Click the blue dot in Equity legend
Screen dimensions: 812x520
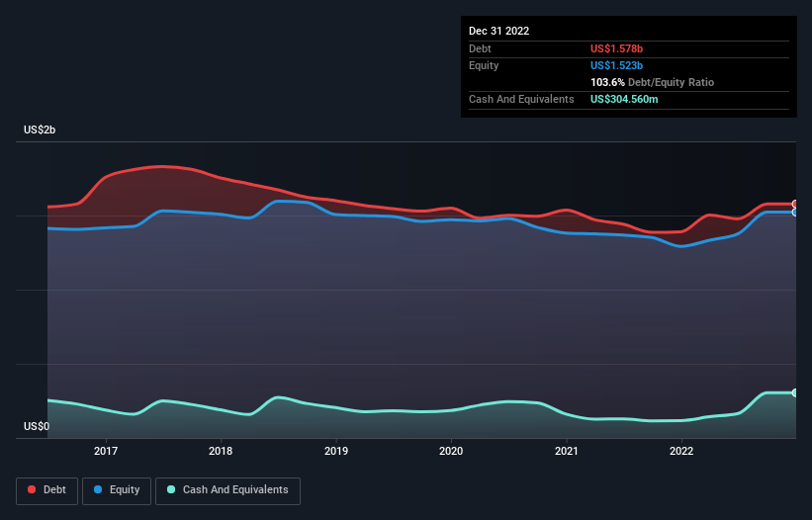[97, 489]
